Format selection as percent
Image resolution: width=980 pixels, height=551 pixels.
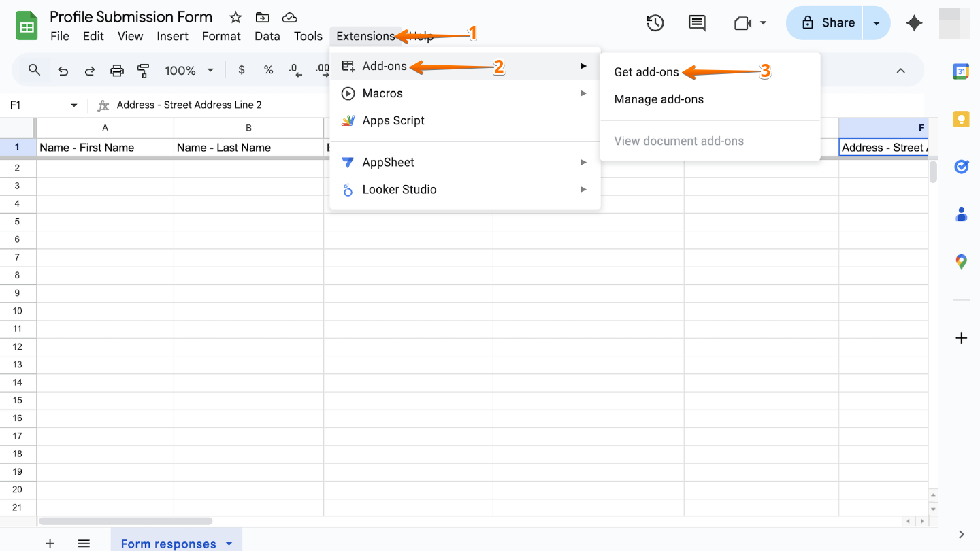coord(268,70)
